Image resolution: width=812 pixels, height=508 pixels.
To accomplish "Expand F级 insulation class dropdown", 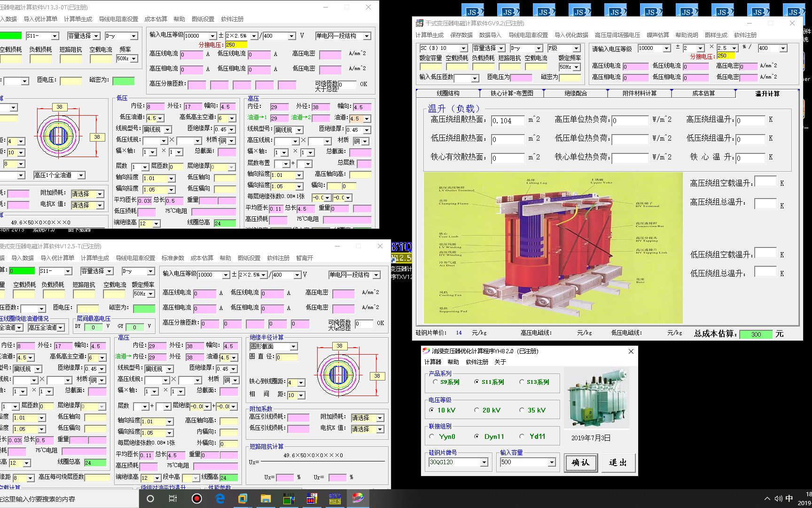I will tap(576, 48).
